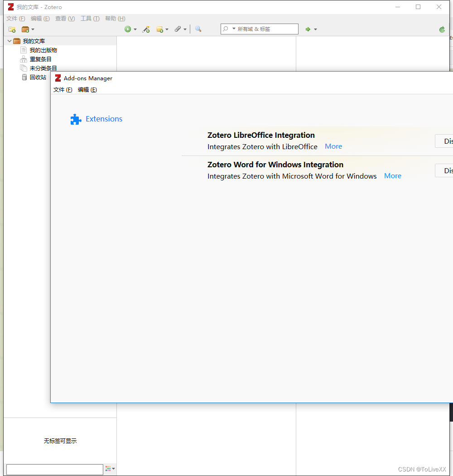Click the New Collection folder icon
Image resolution: width=453 pixels, height=476 pixels.
coord(12,29)
